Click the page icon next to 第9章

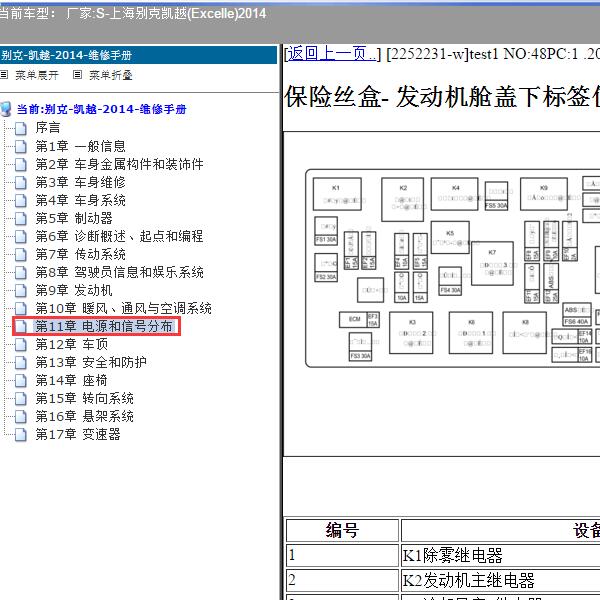tap(21, 290)
